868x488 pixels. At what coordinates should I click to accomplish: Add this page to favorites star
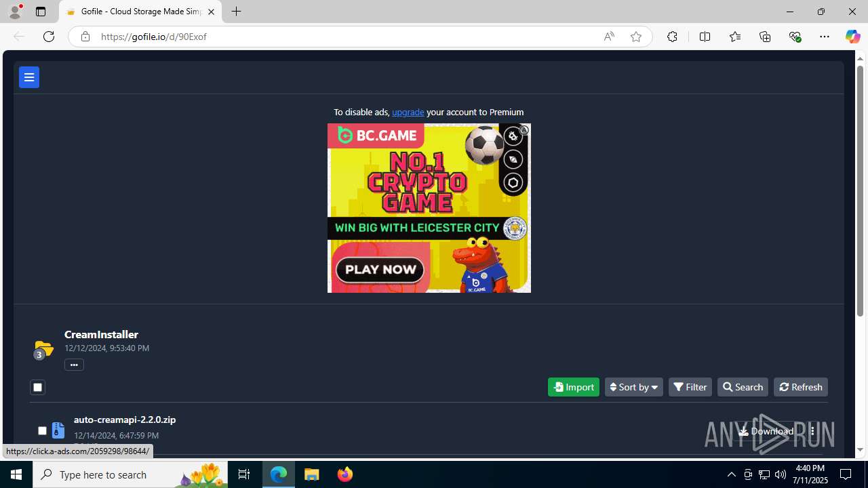[x=635, y=37]
